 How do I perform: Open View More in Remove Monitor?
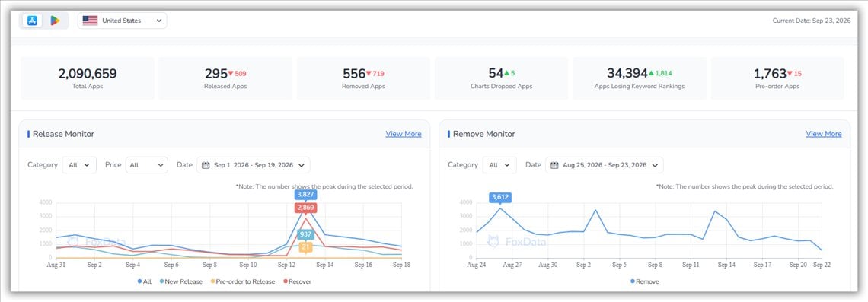pos(824,134)
